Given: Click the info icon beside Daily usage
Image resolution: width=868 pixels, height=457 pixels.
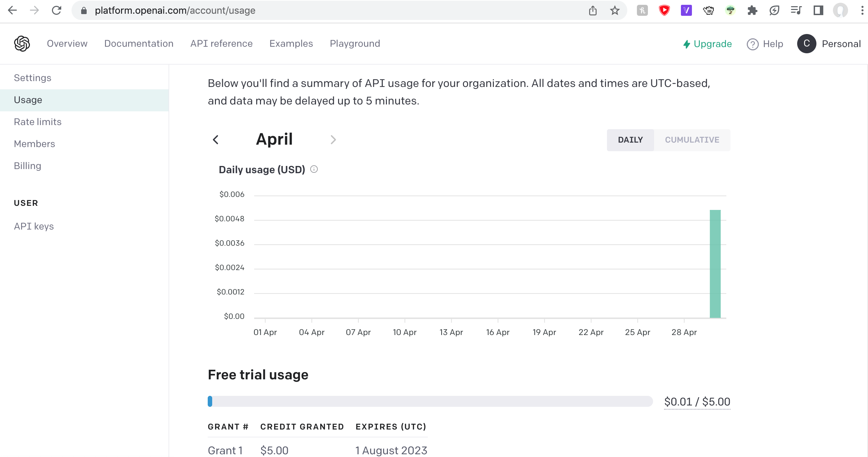Looking at the screenshot, I should [x=314, y=169].
